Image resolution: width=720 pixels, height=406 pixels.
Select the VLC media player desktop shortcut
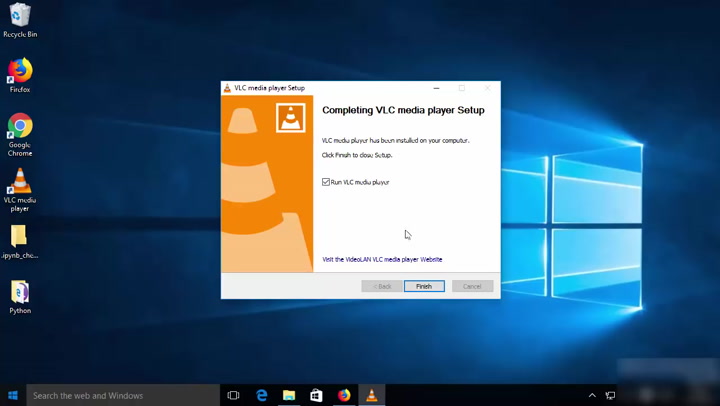pos(20,183)
